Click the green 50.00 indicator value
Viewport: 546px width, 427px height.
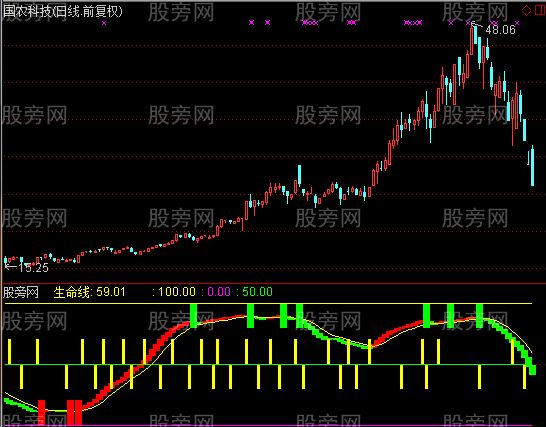click(257, 292)
